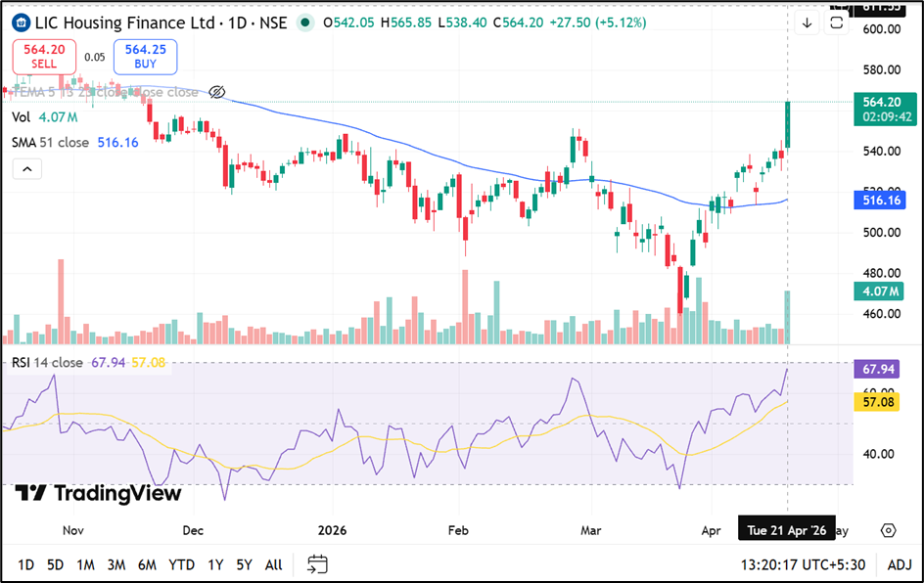Toggle ADJ adjusted data setting
This screenshot has width=924, height=583.
tap(900, 564)
